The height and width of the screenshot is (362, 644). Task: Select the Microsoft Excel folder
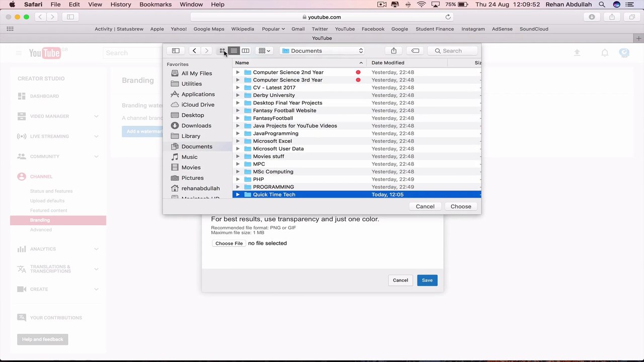click(357, 141)
